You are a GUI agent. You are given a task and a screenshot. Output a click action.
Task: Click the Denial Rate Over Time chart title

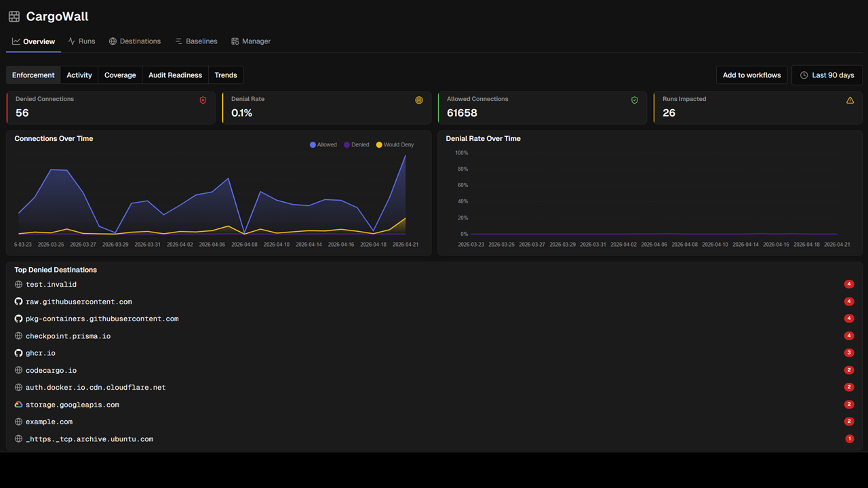tap(484, 138)
